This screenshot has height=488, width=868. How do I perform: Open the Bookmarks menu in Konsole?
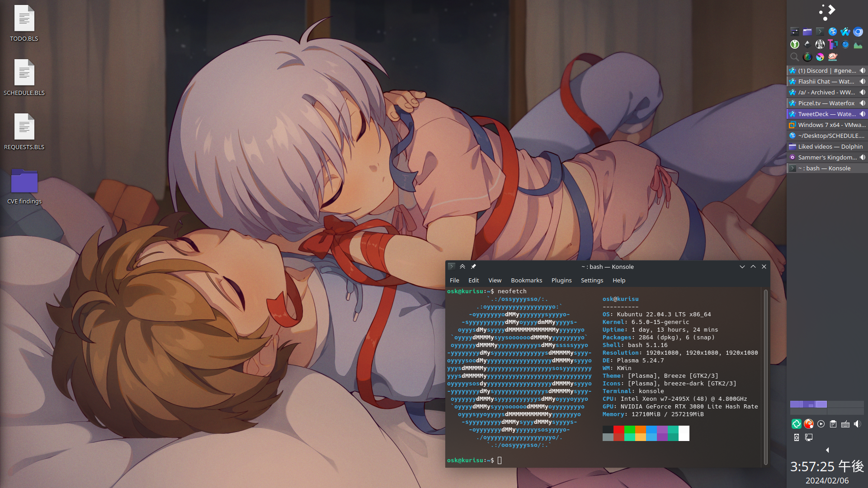(527, 280)
